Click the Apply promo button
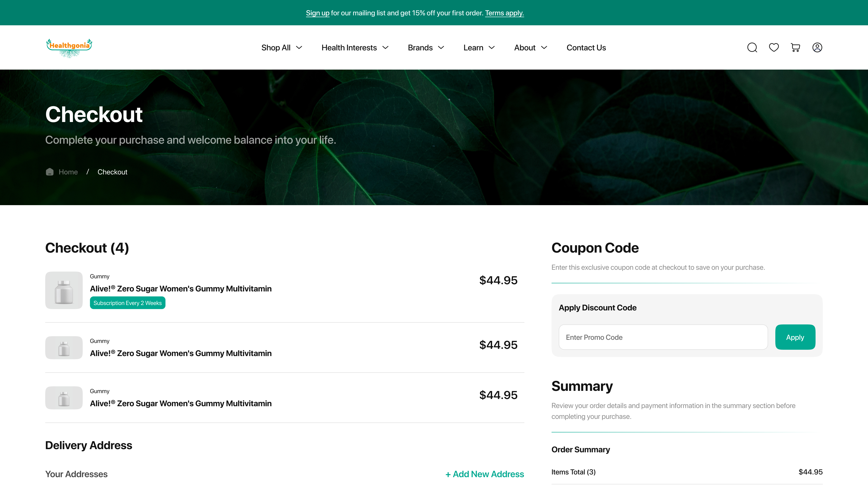868x488 pixels. tap(795, 337)
